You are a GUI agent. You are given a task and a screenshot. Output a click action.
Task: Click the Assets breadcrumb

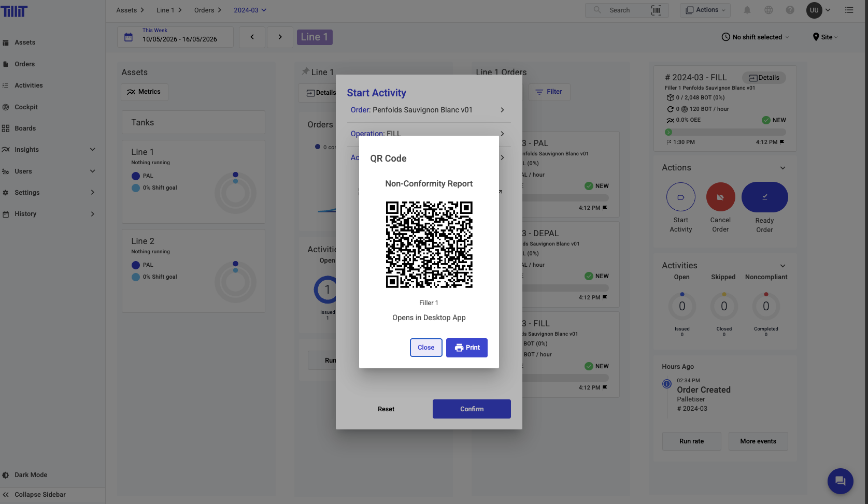[x=126, y=10]
